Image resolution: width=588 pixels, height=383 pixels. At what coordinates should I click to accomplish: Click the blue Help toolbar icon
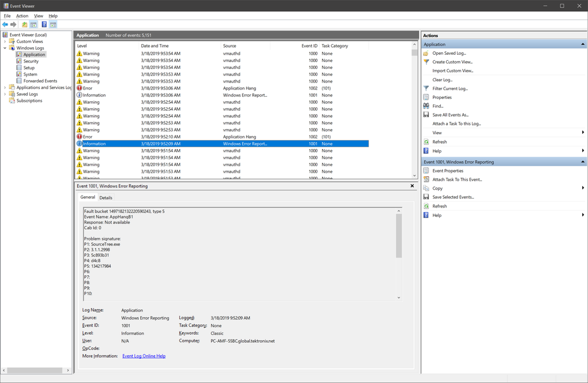(44, 24)
